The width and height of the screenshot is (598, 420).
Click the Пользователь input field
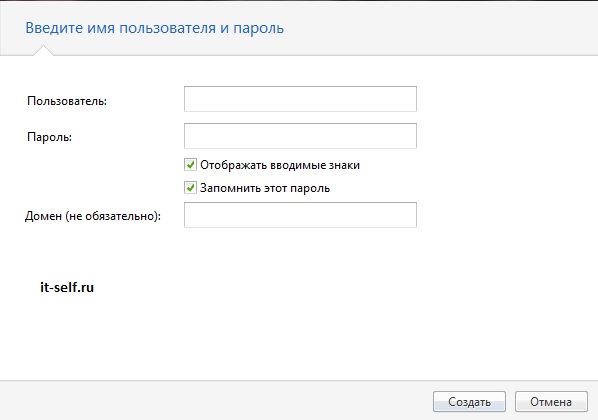tap(300, 99)
